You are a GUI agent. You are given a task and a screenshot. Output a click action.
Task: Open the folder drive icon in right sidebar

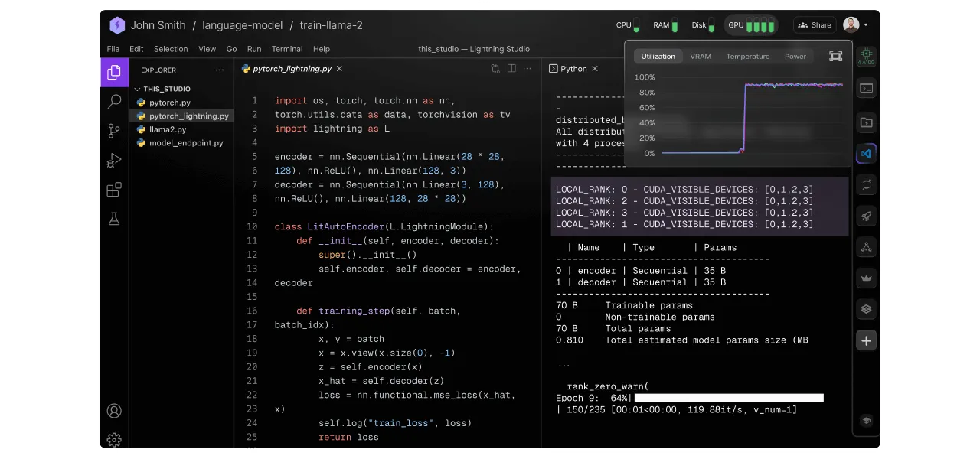(866, 122)
